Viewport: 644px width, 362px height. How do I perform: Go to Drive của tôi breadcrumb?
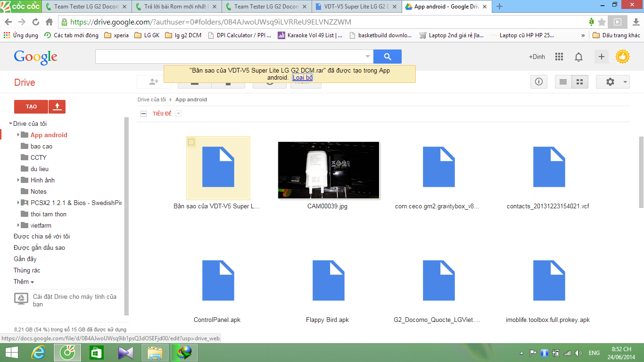tap(152, 99)
